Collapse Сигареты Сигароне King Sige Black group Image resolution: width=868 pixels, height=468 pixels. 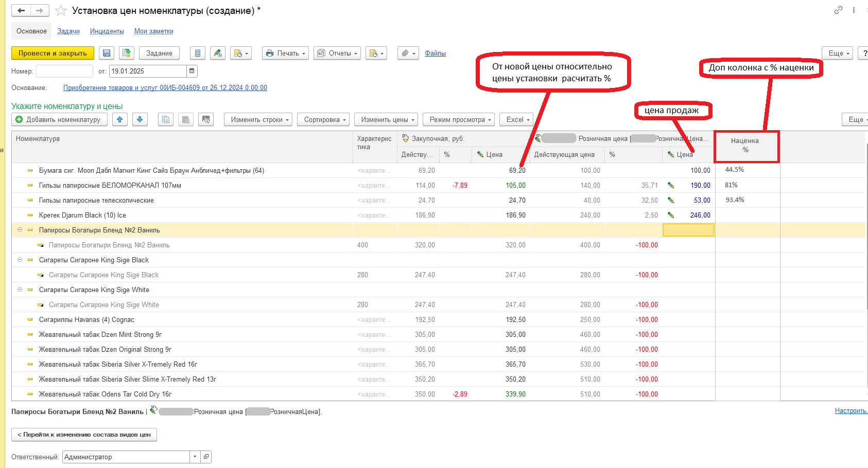[20, 260]
